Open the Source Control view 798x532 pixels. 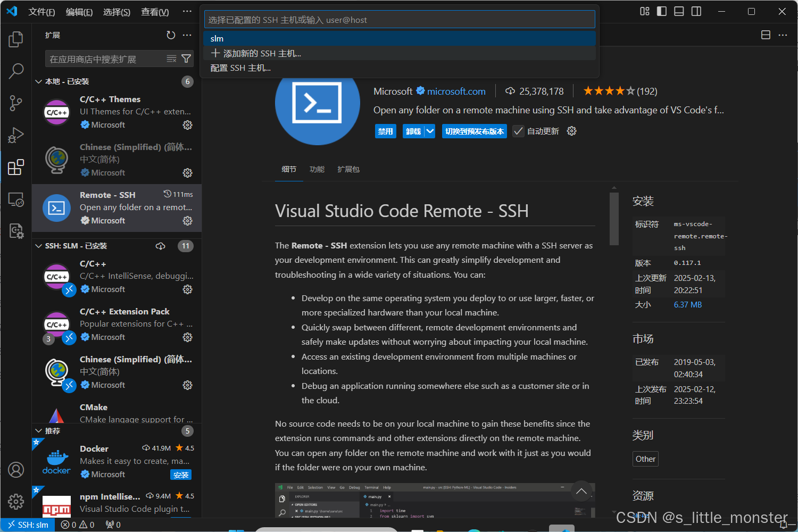(x=16, y=103)
